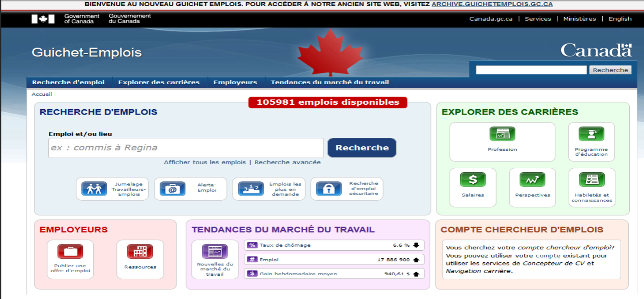
Task: Click the Gain hebdomadaire moyen row label
Action: tap(298, 273)
